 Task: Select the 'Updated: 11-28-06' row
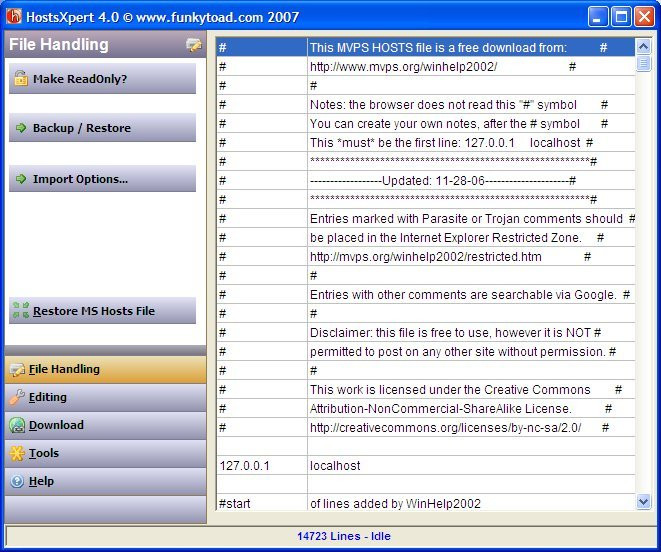click(426, 180)
